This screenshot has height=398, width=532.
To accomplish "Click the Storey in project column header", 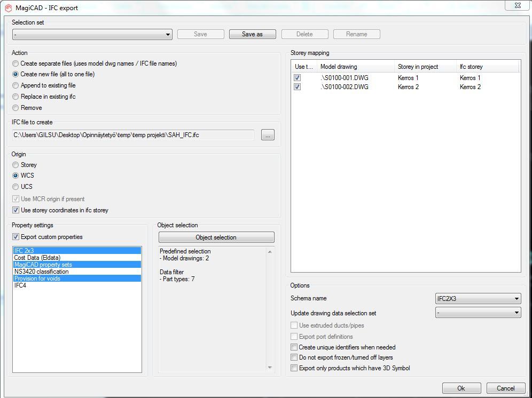I will (x=426, y=67).
